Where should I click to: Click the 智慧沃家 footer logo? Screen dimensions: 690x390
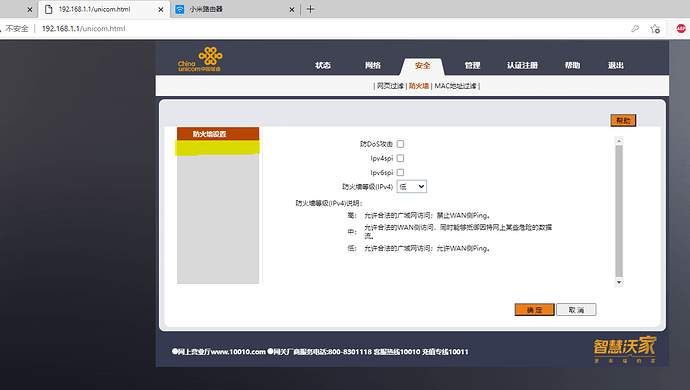625,350
